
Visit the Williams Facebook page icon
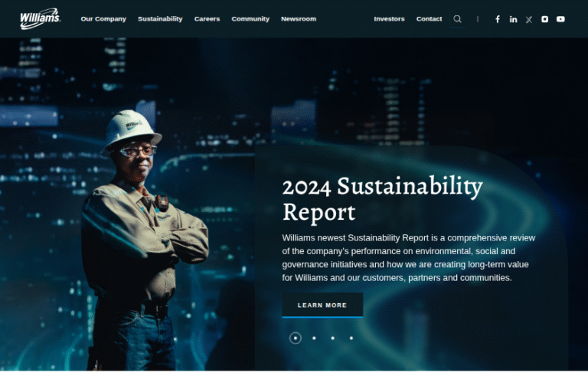[x=497, y=19]
